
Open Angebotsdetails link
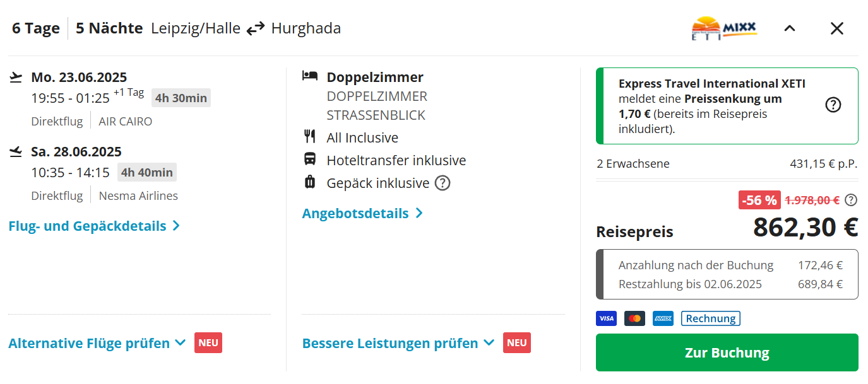click(362, 213)
